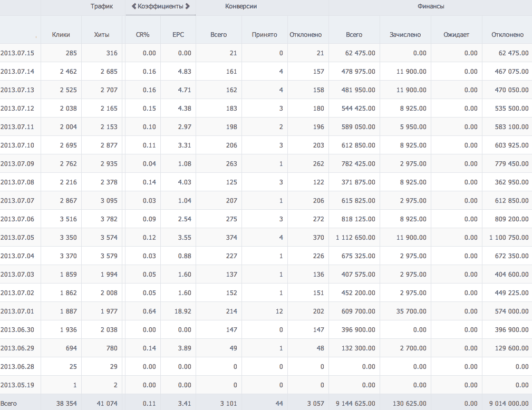The width and height of the screenshot is (532, 410).
Task: Click the left arrow beside Коэффициенты
Action: coord(134,6)
